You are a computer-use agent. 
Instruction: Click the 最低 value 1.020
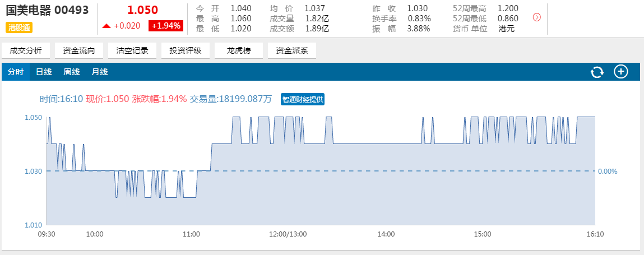click(241, 29)
